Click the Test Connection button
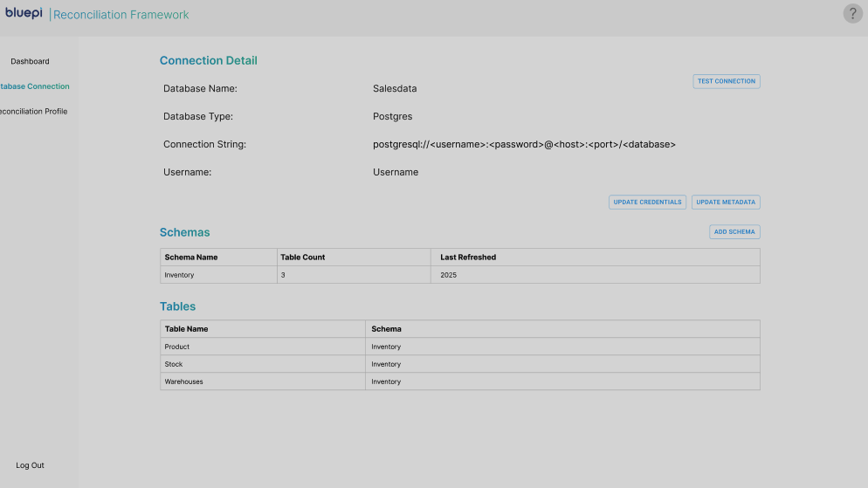This screenshot has width=868, height=488. coord(727,81)
